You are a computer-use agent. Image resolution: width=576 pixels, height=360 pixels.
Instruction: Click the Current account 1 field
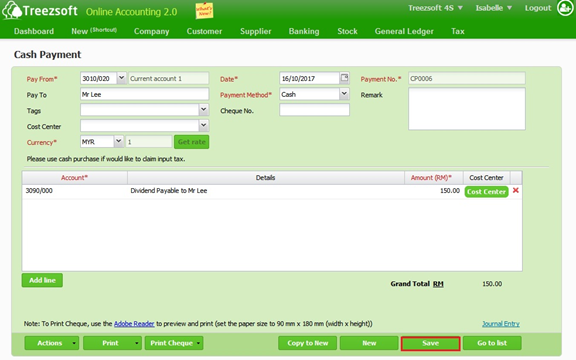(169, 78)
